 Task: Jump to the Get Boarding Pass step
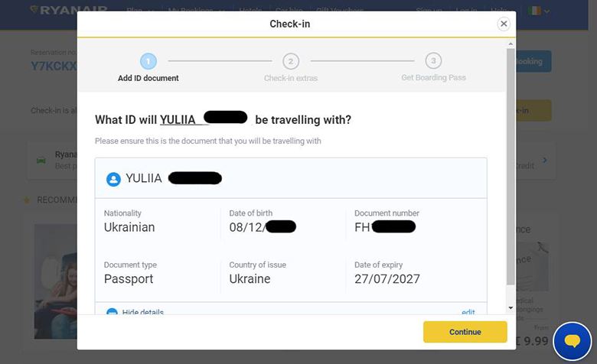click(x=433, y=78)
